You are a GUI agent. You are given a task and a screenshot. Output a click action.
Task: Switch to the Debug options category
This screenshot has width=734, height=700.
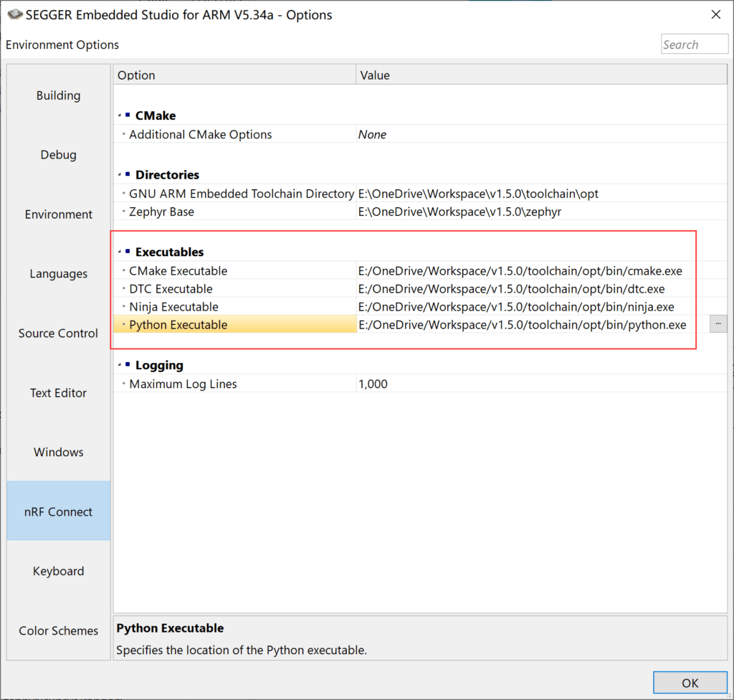(59, 155)
